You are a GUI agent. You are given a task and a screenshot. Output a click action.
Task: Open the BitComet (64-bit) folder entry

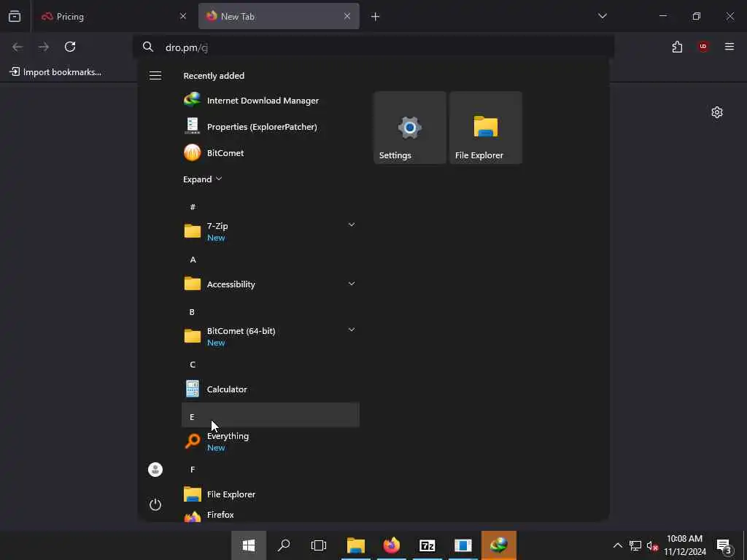[x=270, y=336]
